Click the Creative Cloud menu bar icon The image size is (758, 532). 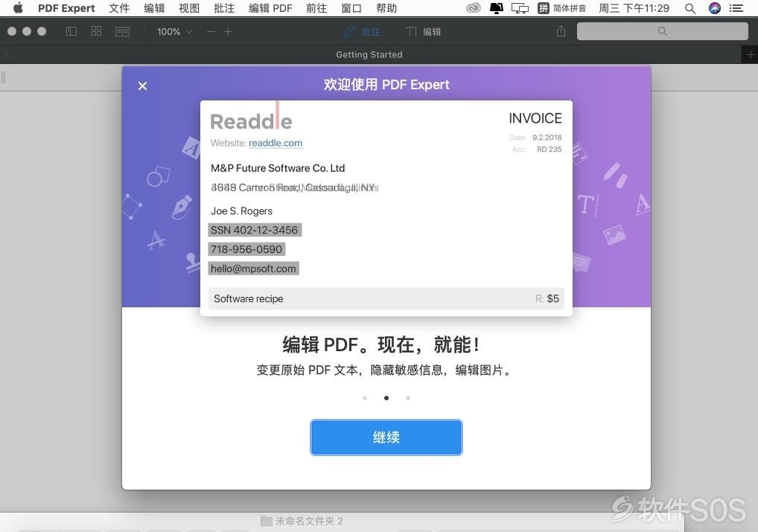point(474,8)
